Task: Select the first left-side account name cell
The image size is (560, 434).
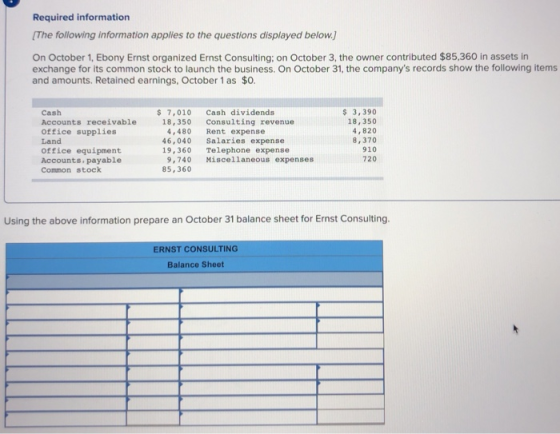Action: click(x=66, y=311)
